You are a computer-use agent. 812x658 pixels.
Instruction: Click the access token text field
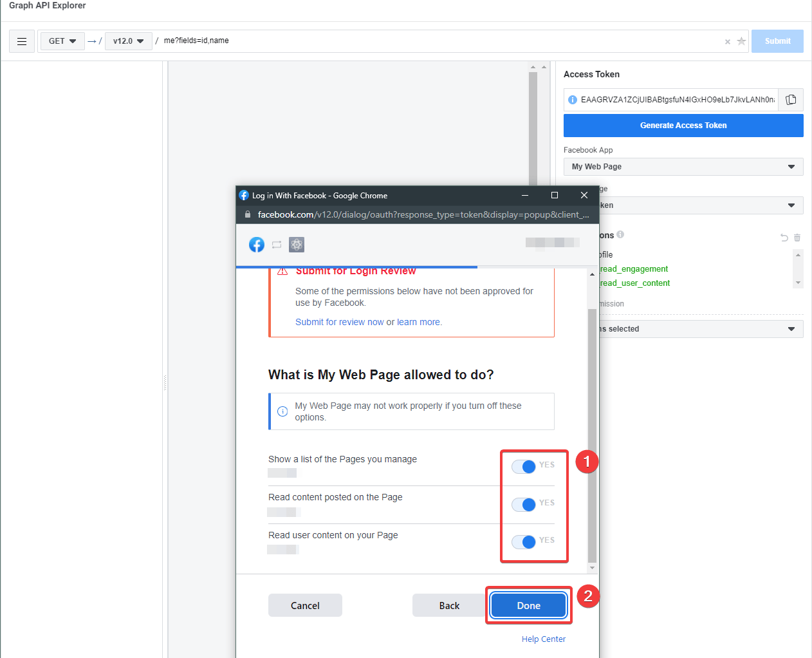point(678,100)
